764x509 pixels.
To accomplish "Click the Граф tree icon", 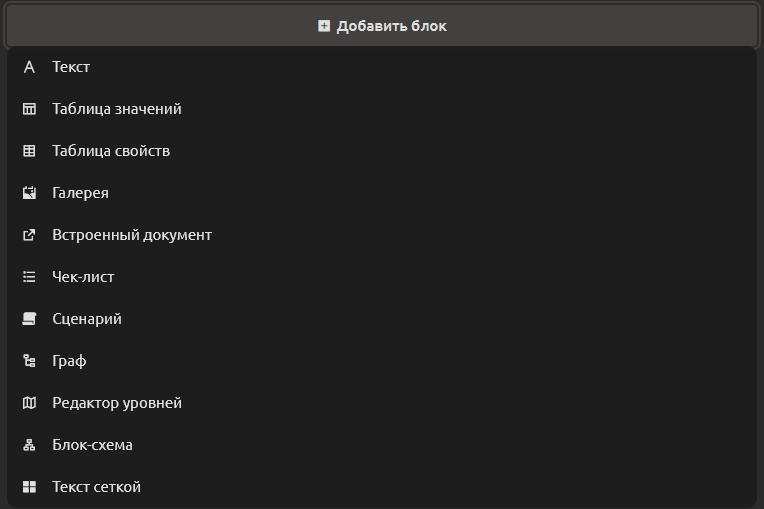I will click(x=29, y=361).
